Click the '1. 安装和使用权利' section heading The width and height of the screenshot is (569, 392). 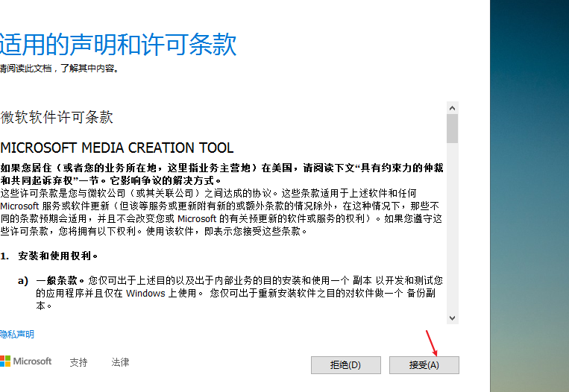(49, 256)
